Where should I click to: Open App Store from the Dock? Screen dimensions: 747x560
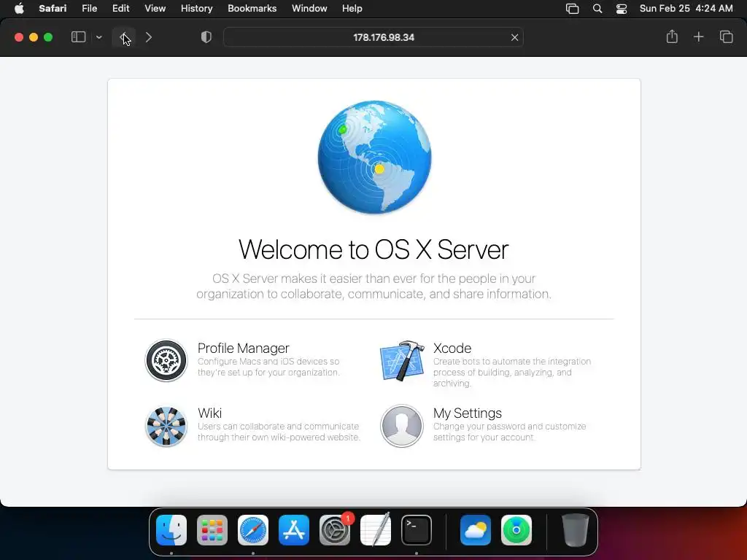point(294,529)
